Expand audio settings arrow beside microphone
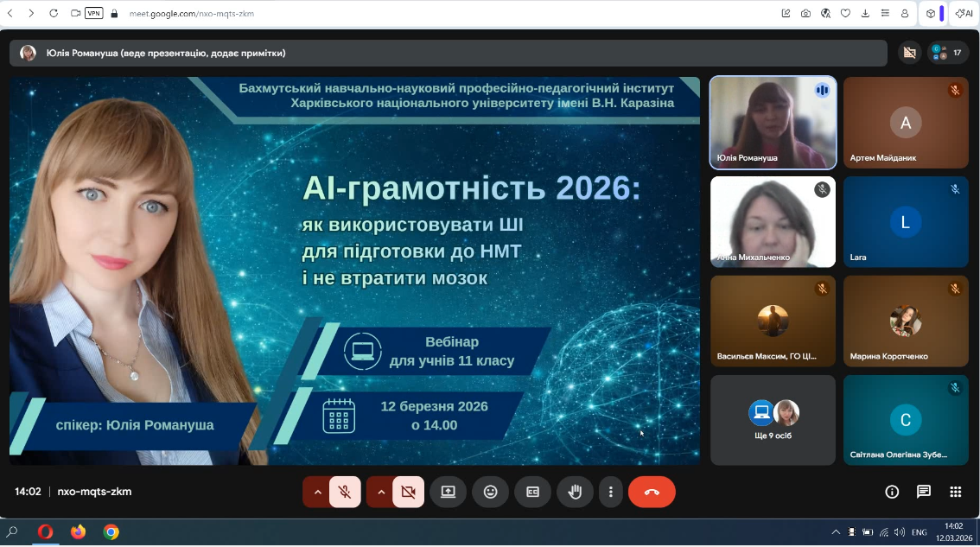The width and height of the screenshot is (980, 547). (317, 492)
